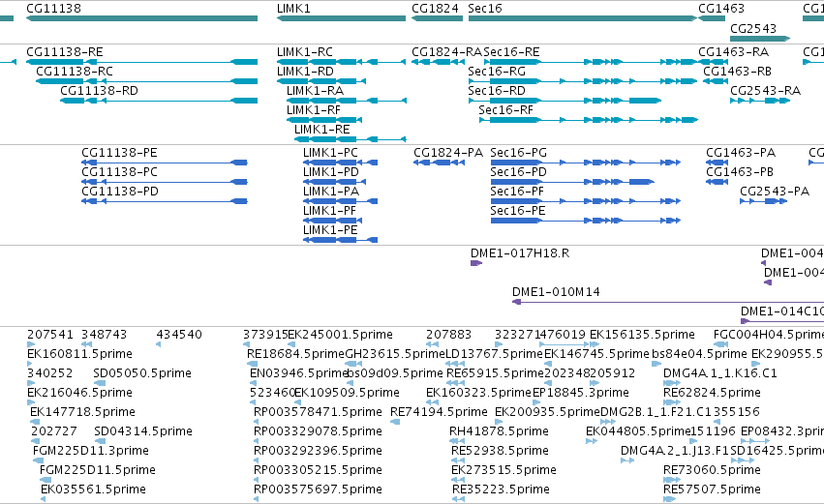Select protein LIMK1-PF
The width and height of the screenshot is (824, 504).
coord(329,211)
